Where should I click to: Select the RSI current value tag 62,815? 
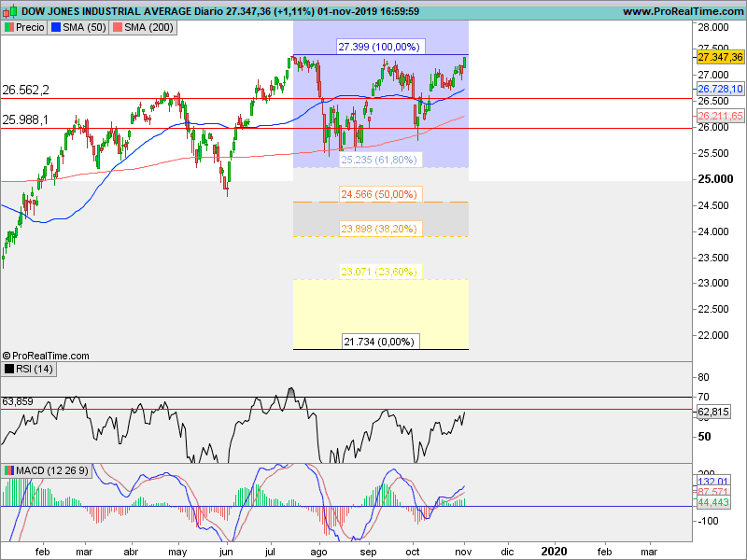point(713,412)
